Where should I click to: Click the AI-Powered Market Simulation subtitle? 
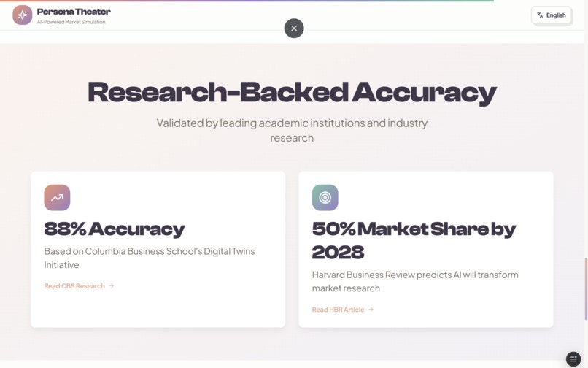point(71,22)
